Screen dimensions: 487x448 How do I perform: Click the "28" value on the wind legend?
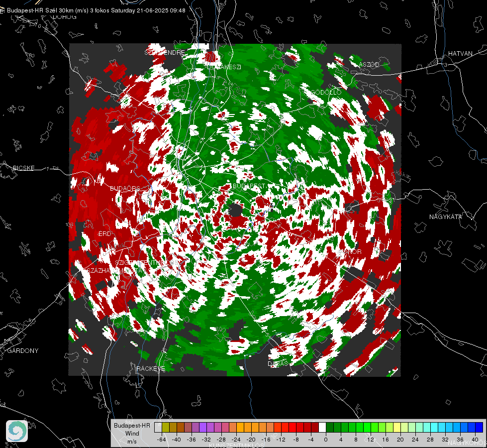(x=430, y=440)
